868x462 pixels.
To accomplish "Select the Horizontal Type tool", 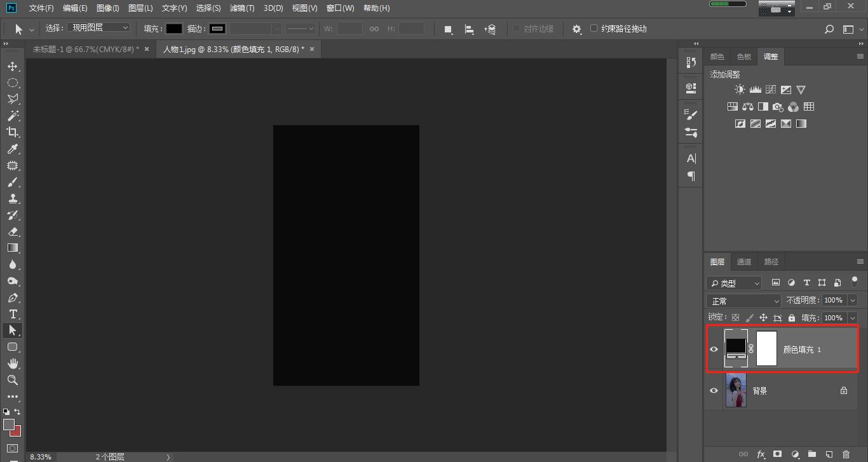I will tap(12, 314).
